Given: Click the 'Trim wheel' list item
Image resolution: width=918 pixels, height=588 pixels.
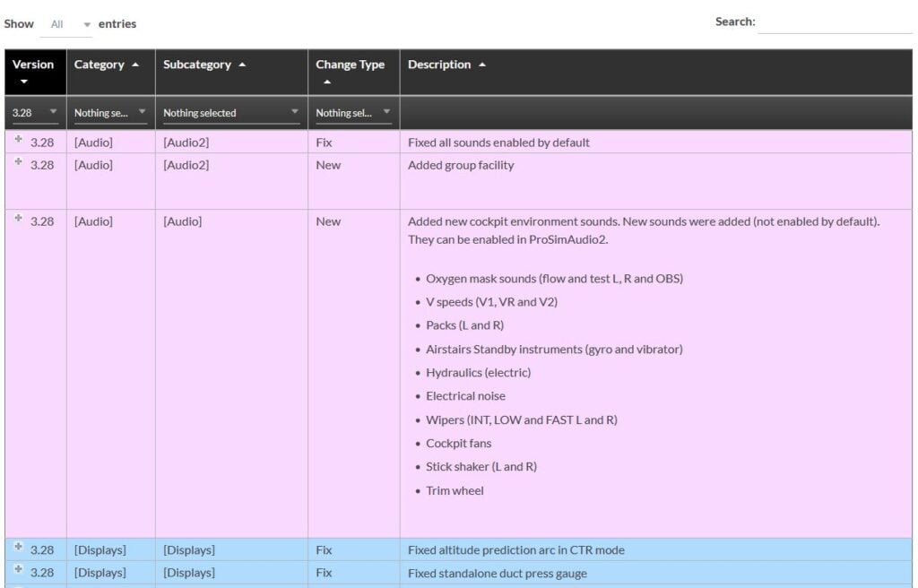Looking at the screenshot, I should (x=455, y=490).
